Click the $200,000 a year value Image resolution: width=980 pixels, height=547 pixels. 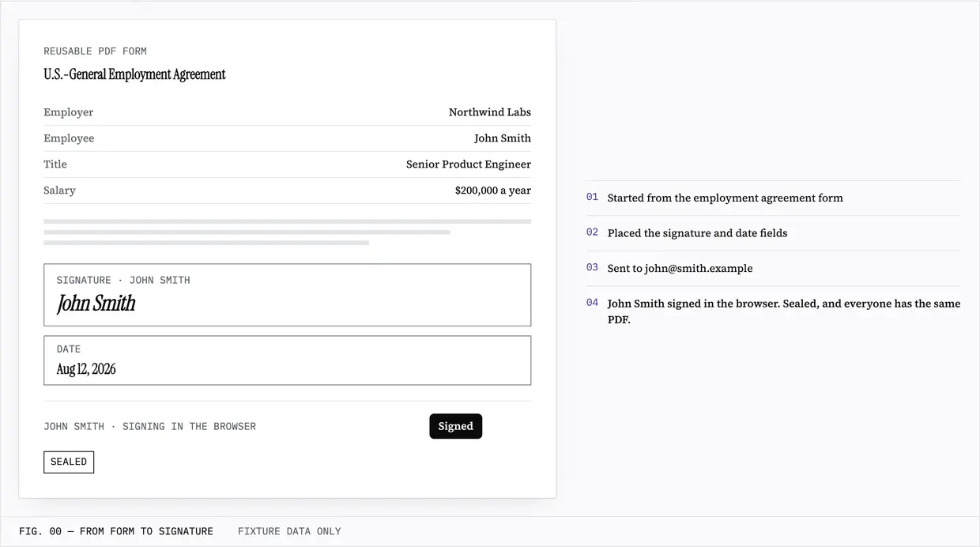(x=493, y=191)
